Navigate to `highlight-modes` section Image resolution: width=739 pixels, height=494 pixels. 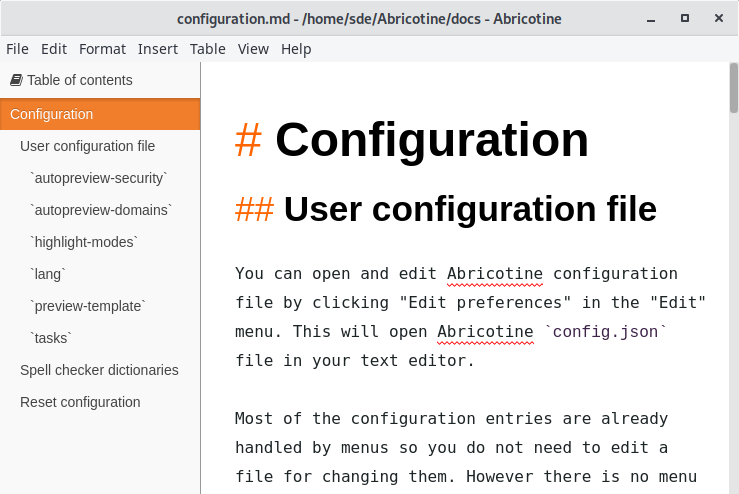click(100, 242)
